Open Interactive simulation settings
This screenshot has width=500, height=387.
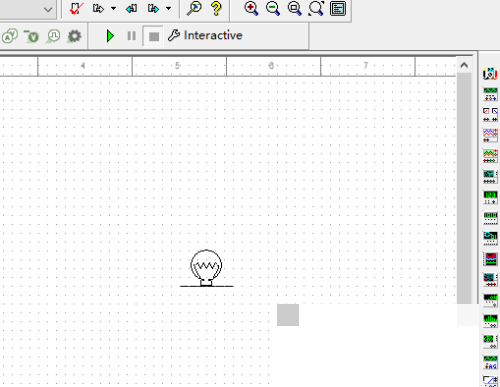click(205, 35)
